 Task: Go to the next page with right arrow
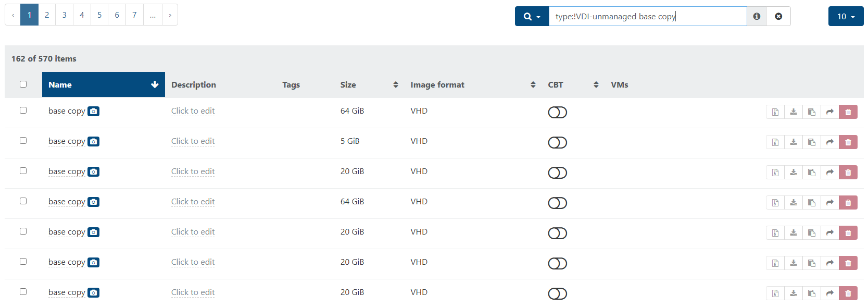tap(170, 15)
